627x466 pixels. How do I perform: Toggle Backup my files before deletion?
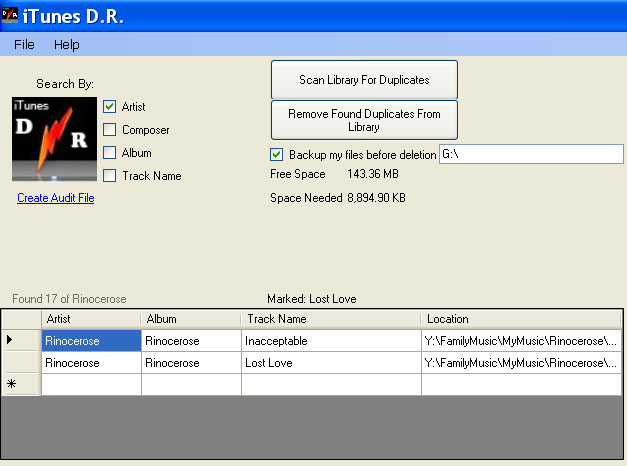(277, 155)
